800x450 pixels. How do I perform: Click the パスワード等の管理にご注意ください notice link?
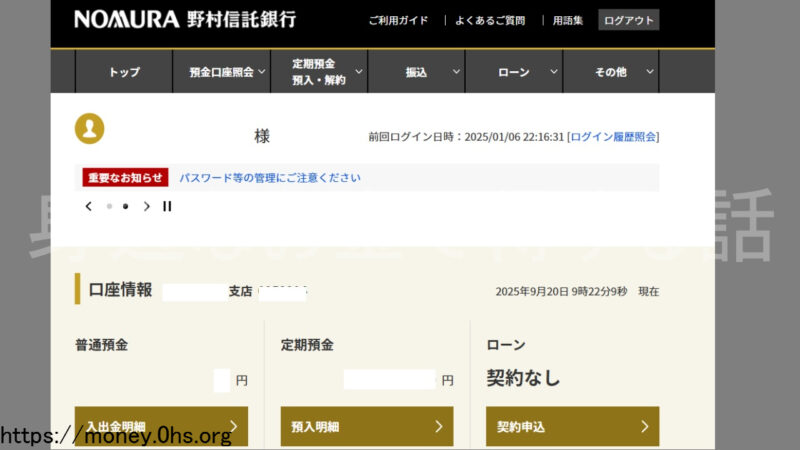pyautogui.click(x=270, y=178)
